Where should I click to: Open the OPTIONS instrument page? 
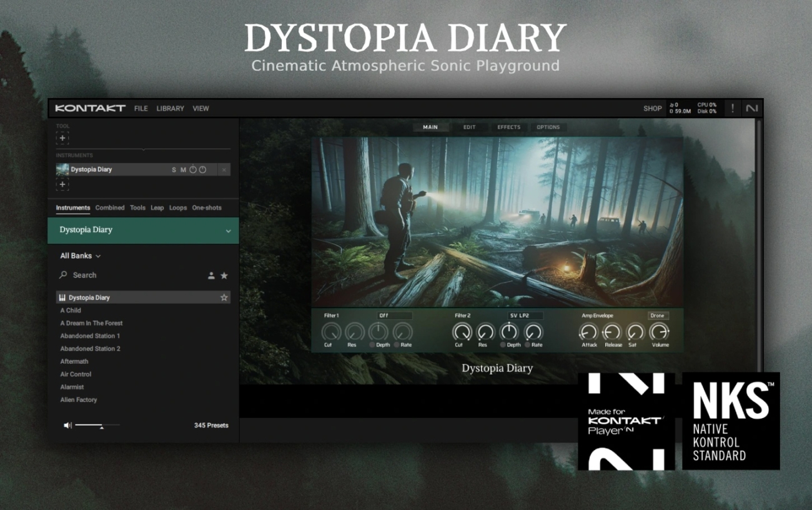548,127
